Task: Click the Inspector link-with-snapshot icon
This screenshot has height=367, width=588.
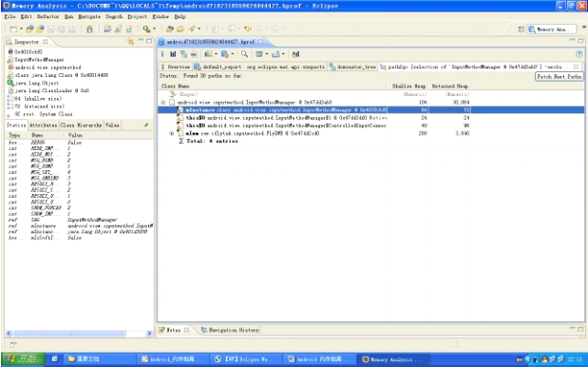Action: [130, 41]
